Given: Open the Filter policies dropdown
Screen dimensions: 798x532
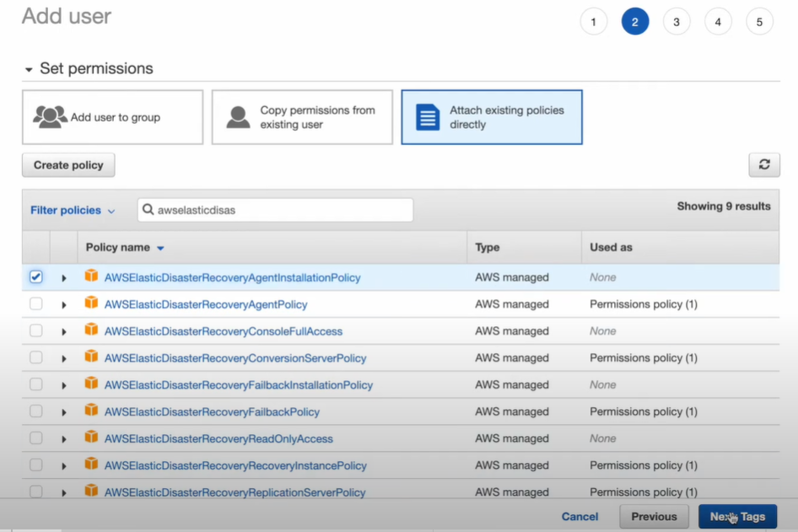Looking at the screenshot, I should click(73, 210).
